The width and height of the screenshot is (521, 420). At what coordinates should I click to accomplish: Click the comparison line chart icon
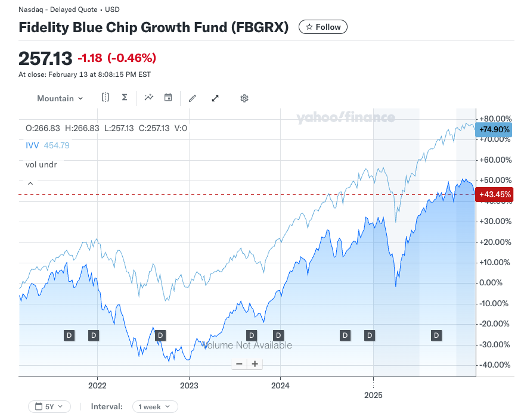(x=149, y=98)
